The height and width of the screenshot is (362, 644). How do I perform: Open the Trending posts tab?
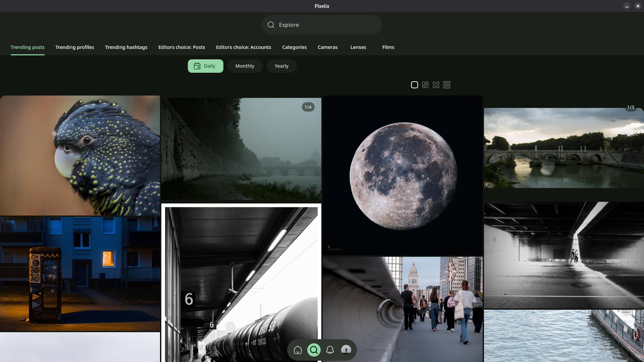[x=28, y=47]
